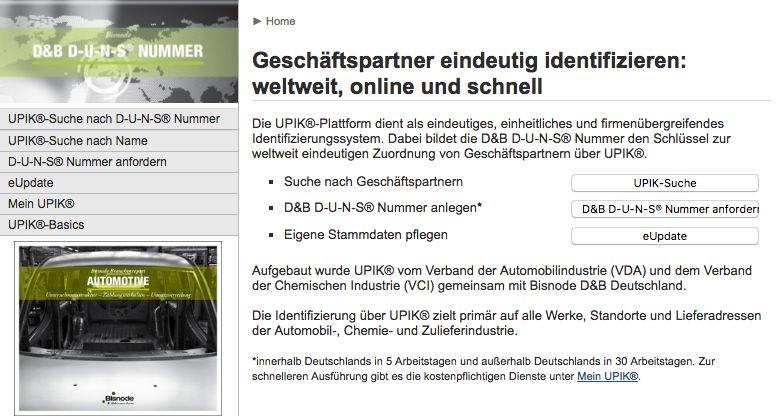
Task: Click the text 'D&B D-U-N-S® Nummer anlegen*'
Action: pos(383,208)
